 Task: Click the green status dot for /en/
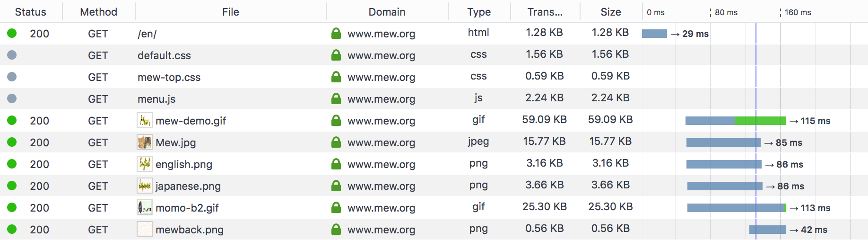[12, 33]
